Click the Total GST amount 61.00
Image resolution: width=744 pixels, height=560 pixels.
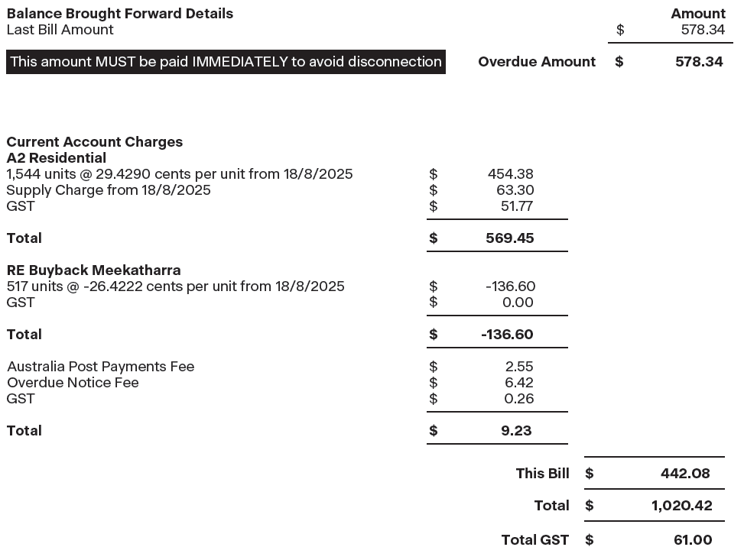[692, 540]
